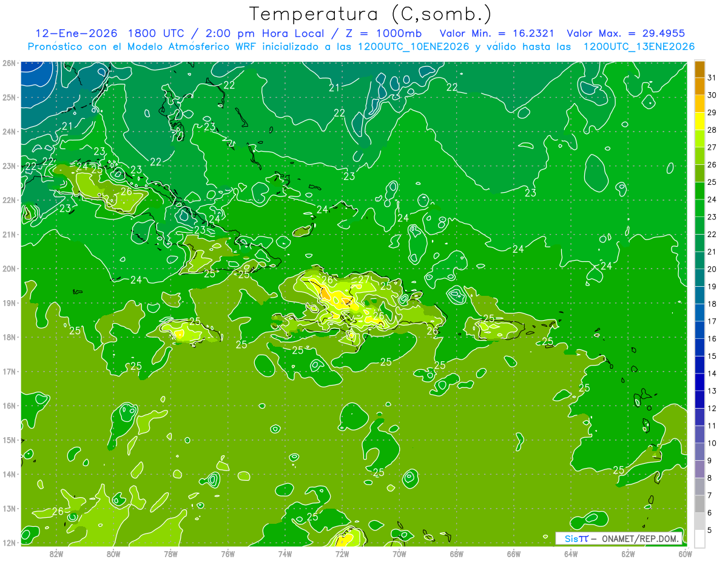Click the purple swatch between 9 and 10

(699, 452)
